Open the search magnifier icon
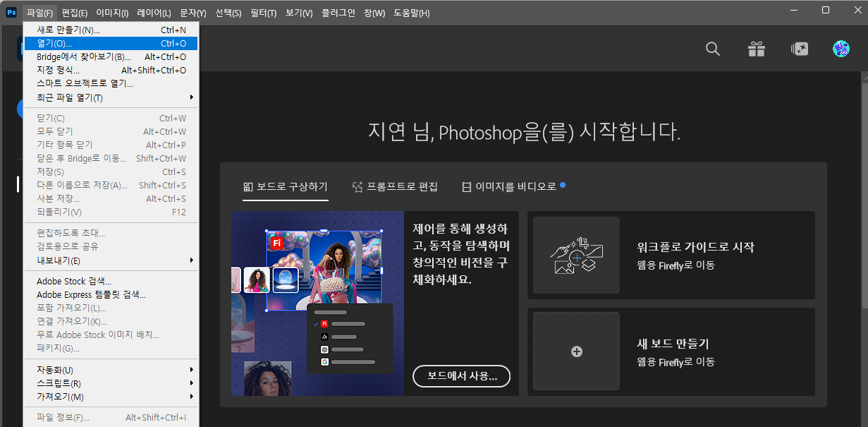 [x=713, y=49]
